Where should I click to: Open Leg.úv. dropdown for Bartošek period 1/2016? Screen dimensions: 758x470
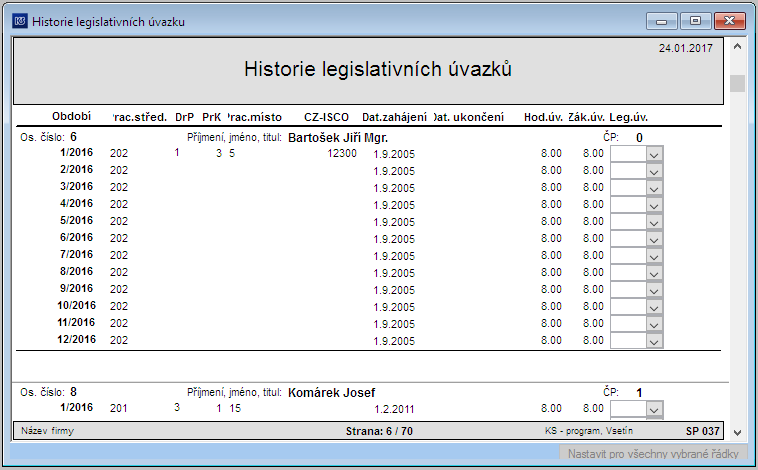[x=654, y=155]
